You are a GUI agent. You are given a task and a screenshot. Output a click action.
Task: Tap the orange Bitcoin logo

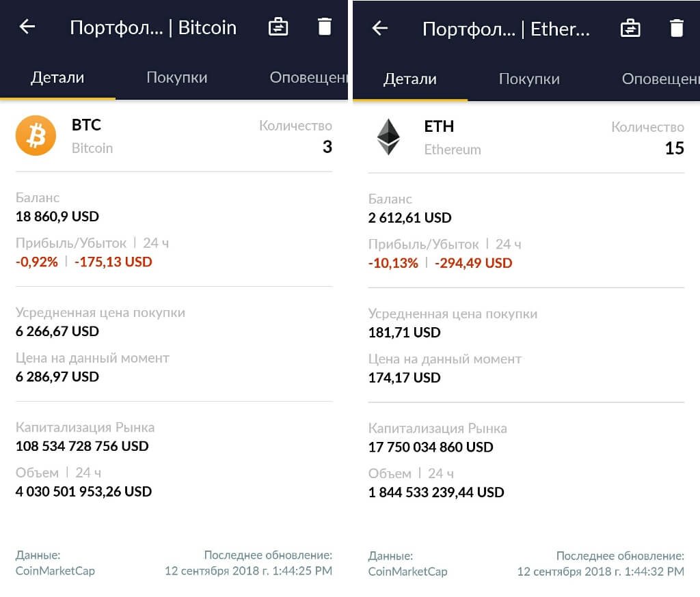click(36, 136)
